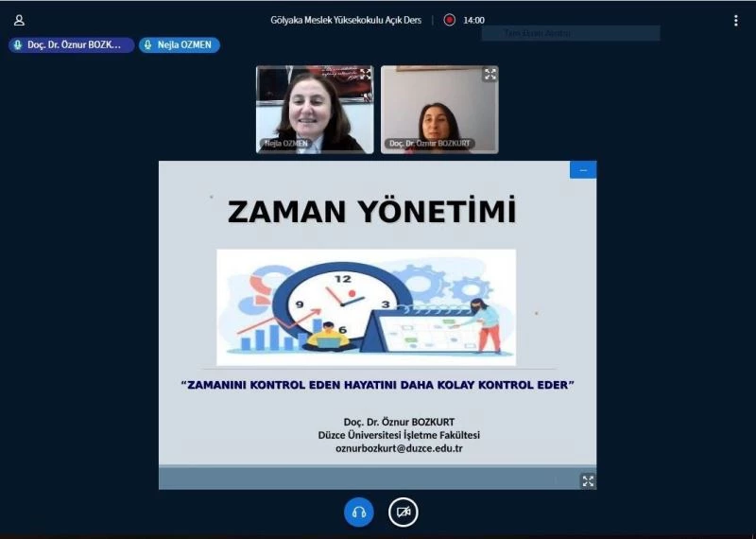Image resolution: width=756 pixels, height=539 pixels.
Task: Open Nejla OZMEN webcam name dropdown
Action: click(284, 144)
